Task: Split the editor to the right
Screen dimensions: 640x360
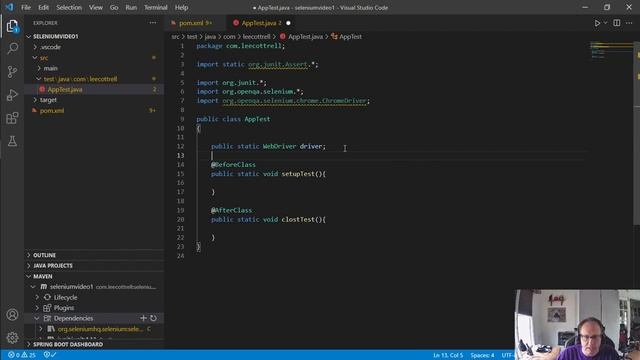Action: coord(617,23)
